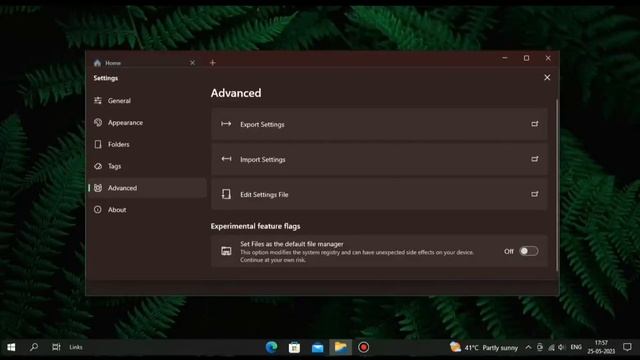Viewport: 640px width, 360px height.
Task: Click the Experimental feature flags heading
Action: 256,226
